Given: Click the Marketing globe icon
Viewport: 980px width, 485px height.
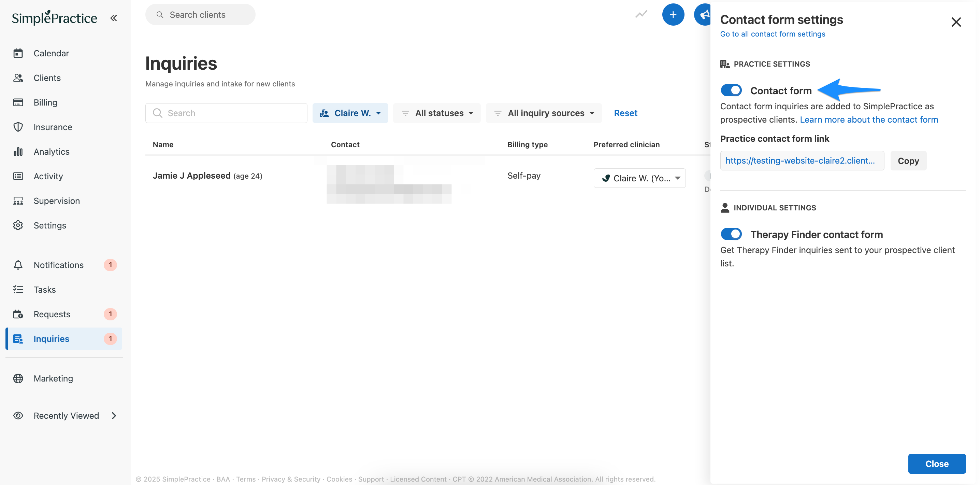Looking at the screenshot, I should (x=18, y=378).
